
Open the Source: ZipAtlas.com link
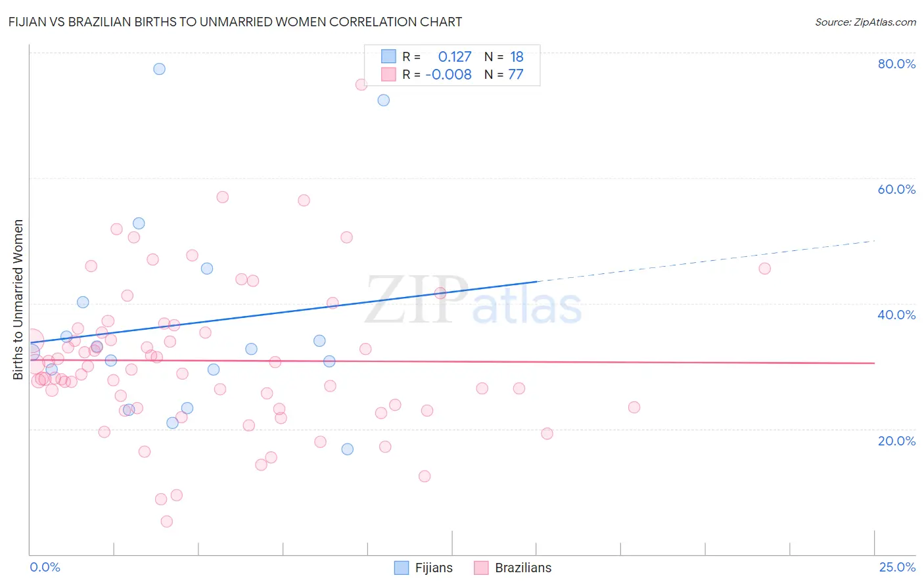coord(866,22)
